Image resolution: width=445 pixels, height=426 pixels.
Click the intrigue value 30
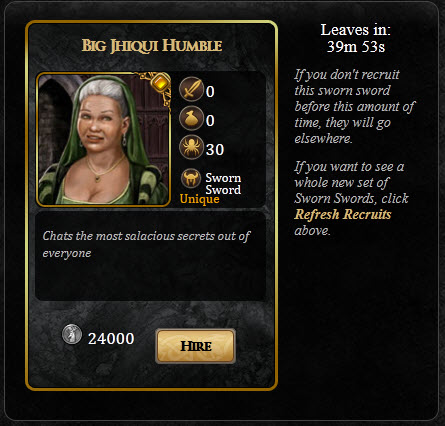click(215, 149)
